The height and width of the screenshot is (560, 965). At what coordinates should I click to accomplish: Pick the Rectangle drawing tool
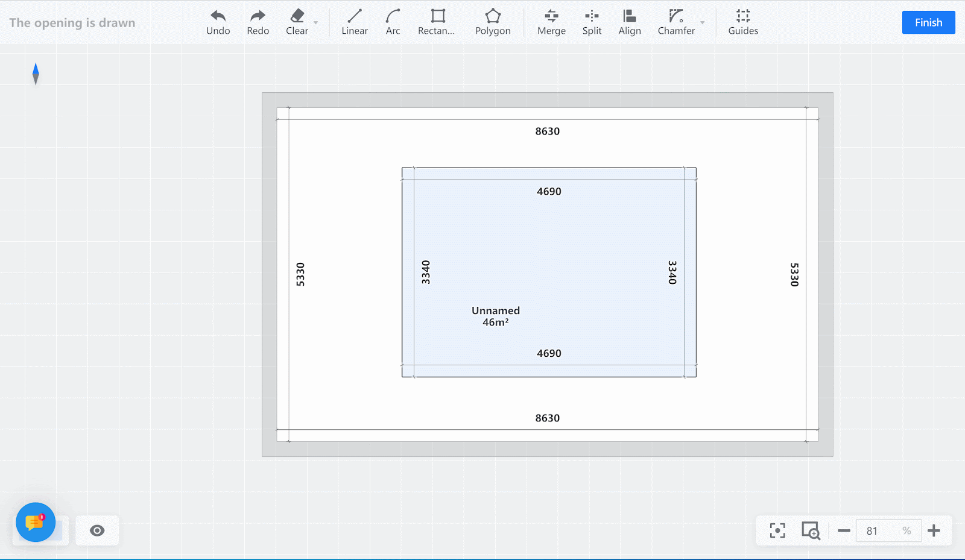coord(437,16)
